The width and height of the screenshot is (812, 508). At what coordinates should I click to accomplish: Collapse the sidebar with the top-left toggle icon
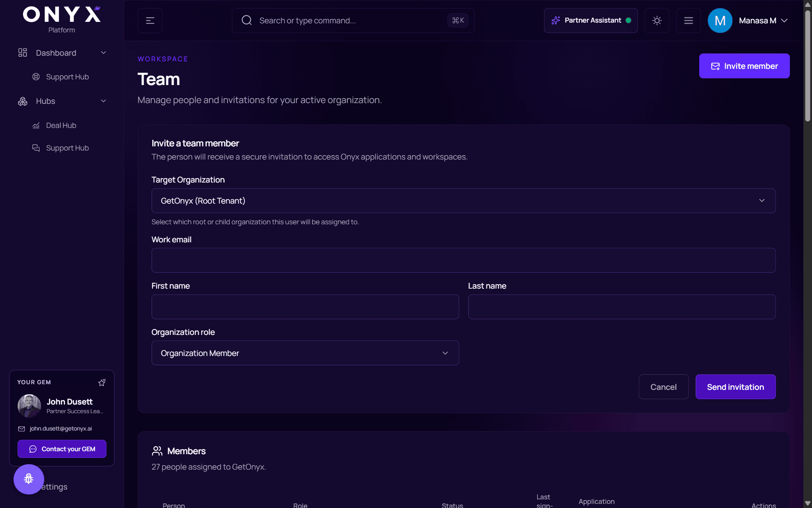[150, 21]
